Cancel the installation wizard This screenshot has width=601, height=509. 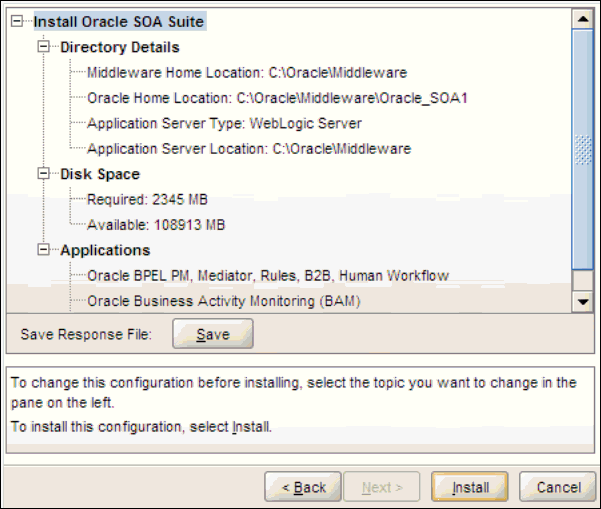558,487
